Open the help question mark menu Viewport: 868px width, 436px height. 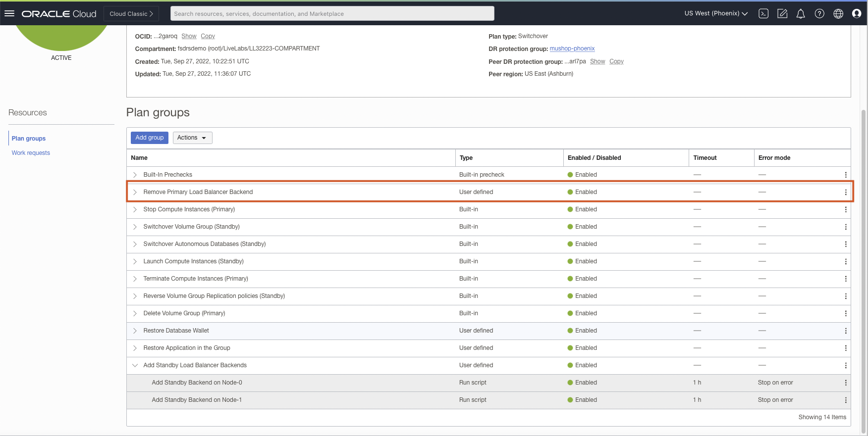click(819, 14)
